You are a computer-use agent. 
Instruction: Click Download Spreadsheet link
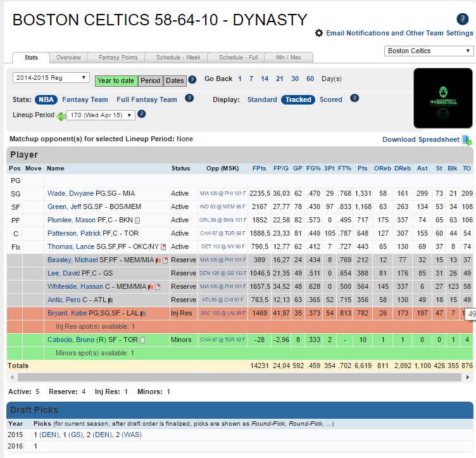(x=421, y=139)
